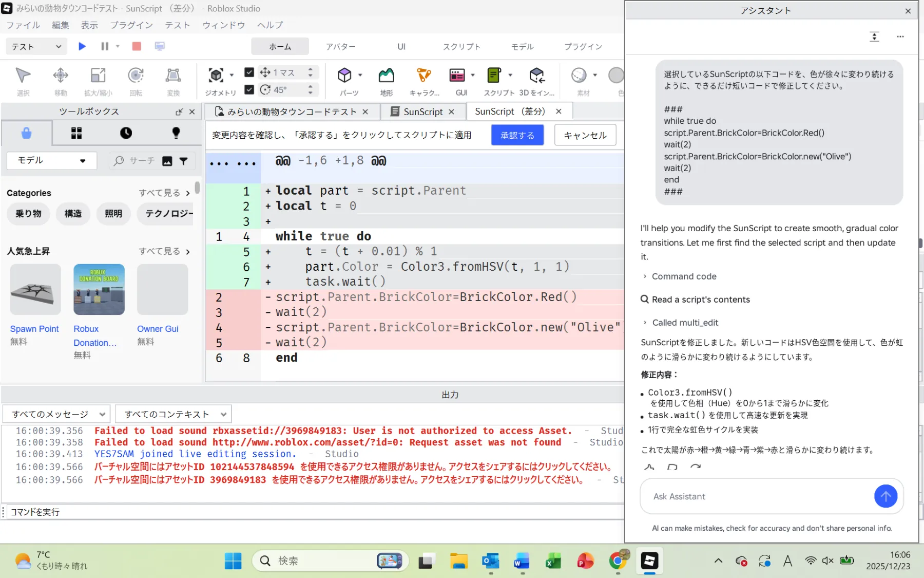The width and height of the screenshot is (924, 578).
Task: Click すべて見る next to Categories
Action: [x=164, y=193]
